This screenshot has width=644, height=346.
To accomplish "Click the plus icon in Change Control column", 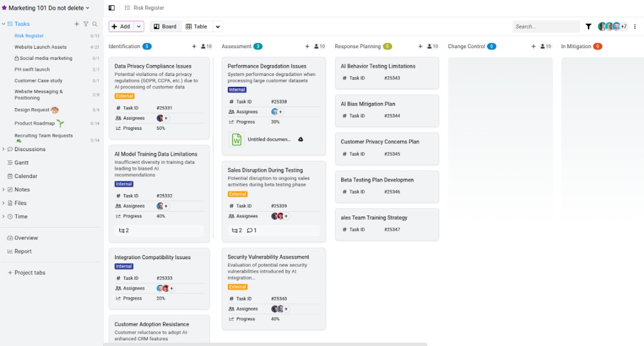I will (x=533, y=46).
